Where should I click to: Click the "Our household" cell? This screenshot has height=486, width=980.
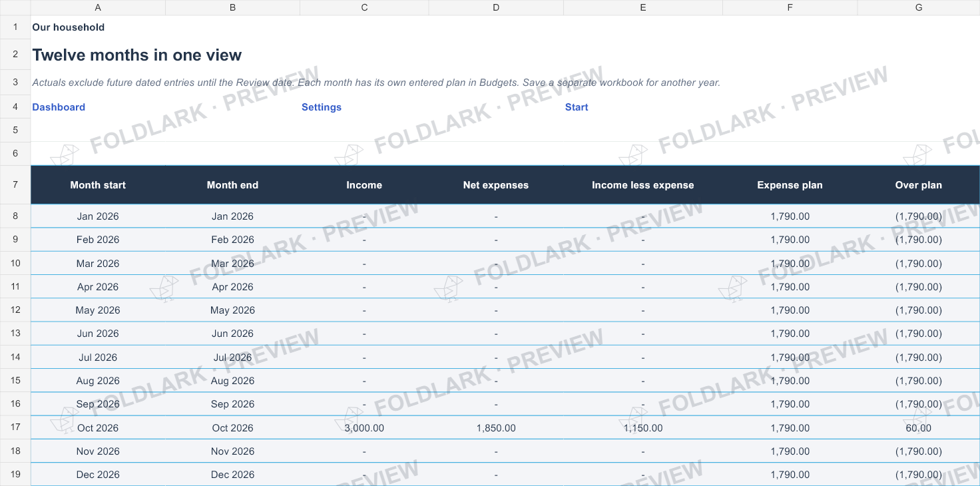point(69,27)
